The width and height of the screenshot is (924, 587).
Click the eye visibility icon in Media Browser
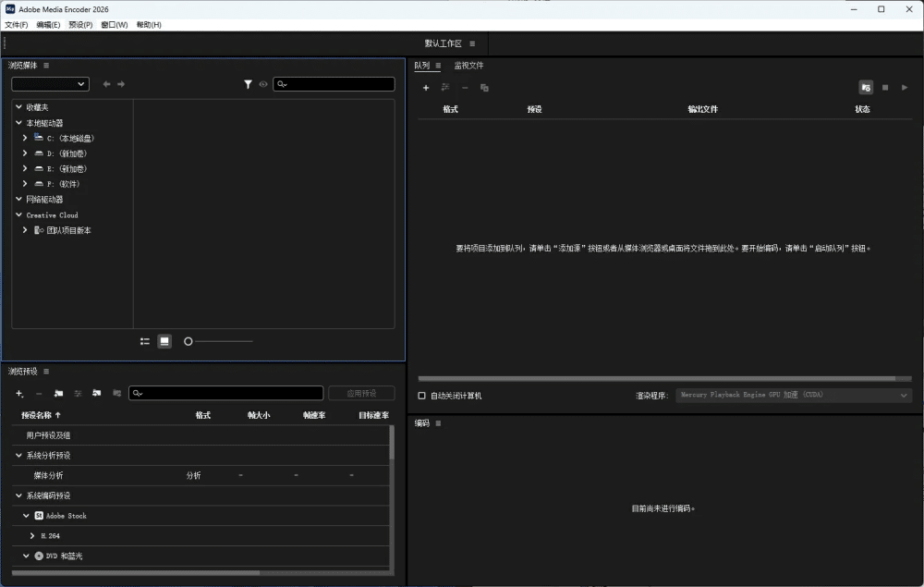[x=263, y=84]
